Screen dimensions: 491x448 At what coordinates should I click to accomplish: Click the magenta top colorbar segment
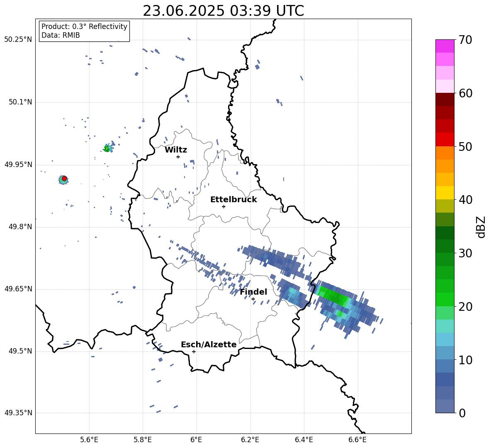[x=445, y=46]
